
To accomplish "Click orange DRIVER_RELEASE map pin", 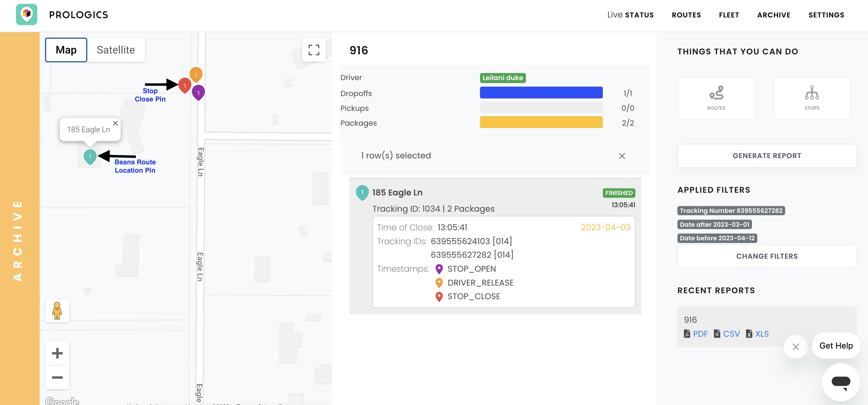I will 196,74.
